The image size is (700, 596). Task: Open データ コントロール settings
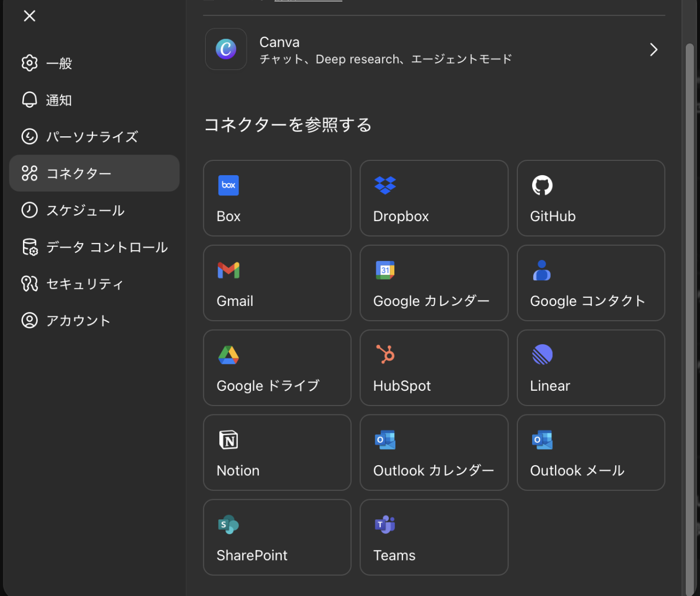[95, 247]
